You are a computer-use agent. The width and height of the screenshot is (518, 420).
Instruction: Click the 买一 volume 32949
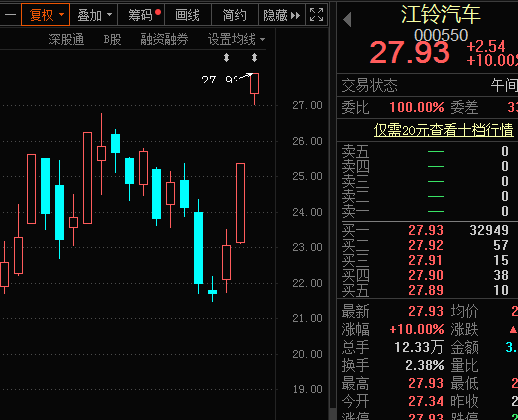(x=489, y=230)
